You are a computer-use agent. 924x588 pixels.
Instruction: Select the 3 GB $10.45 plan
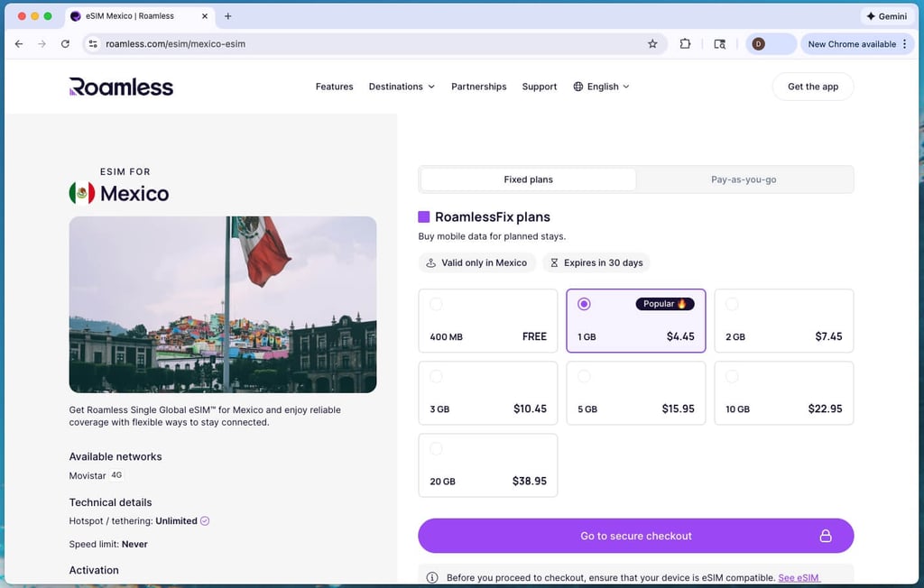pos(488,393)
